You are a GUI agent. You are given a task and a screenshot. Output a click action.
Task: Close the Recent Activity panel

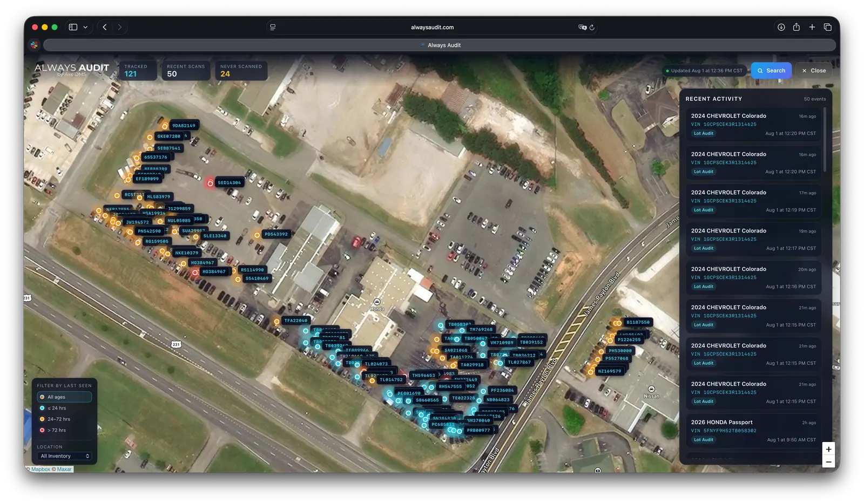coord(814,71)
